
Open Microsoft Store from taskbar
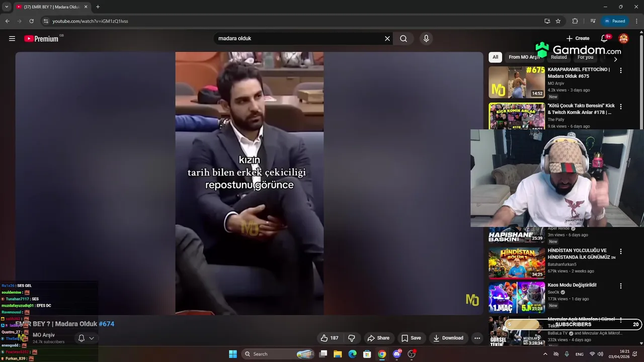click(x=367, y=354)
